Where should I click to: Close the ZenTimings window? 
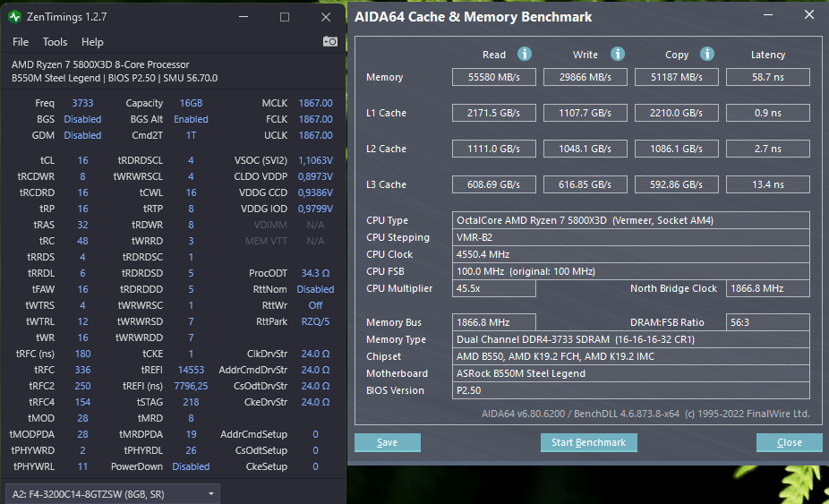[x=326, y=17]
